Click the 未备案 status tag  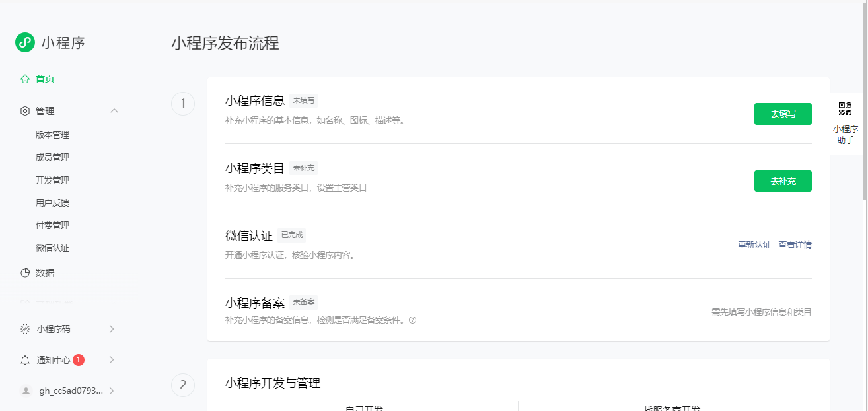(x=304, y=303)
